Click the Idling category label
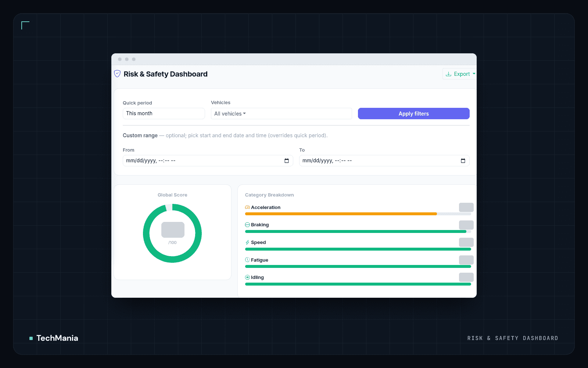The height and width of the screenshot is (368, 588). pos(257,277)
